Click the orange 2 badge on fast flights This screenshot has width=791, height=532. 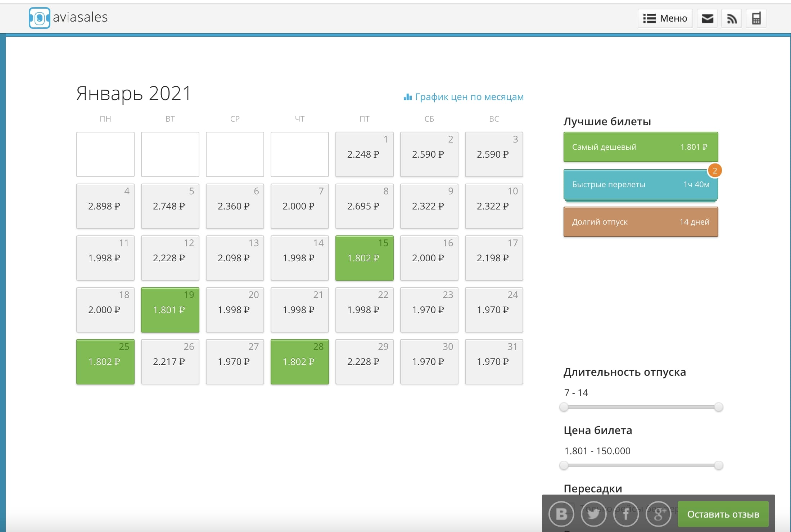715,171
